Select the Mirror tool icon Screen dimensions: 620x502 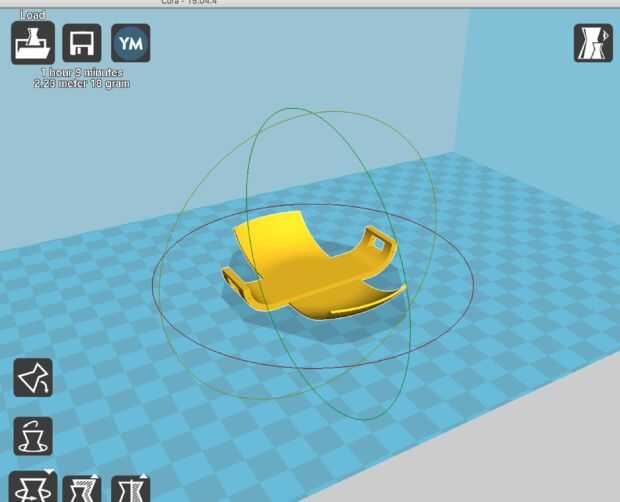[131, 489]
